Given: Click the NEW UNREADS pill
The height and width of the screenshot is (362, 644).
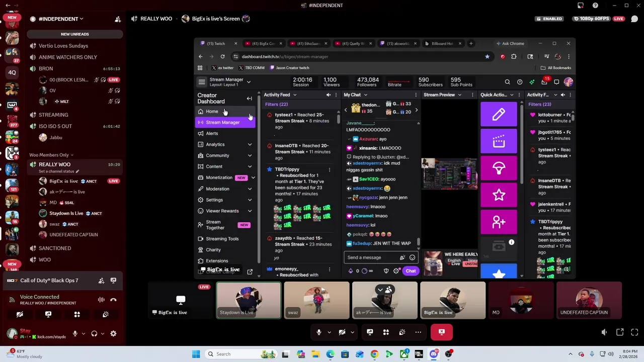Looking at the screenshot, I should 75,34.
